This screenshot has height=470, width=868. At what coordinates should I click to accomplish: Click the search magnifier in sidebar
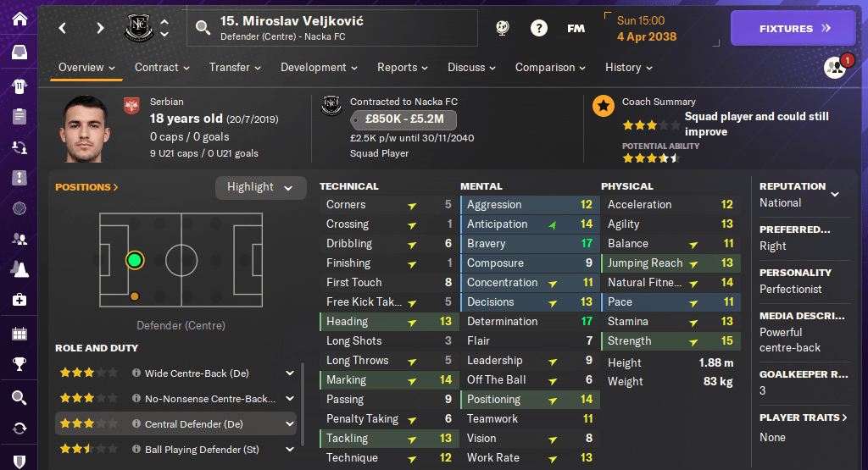coord(19,397)
